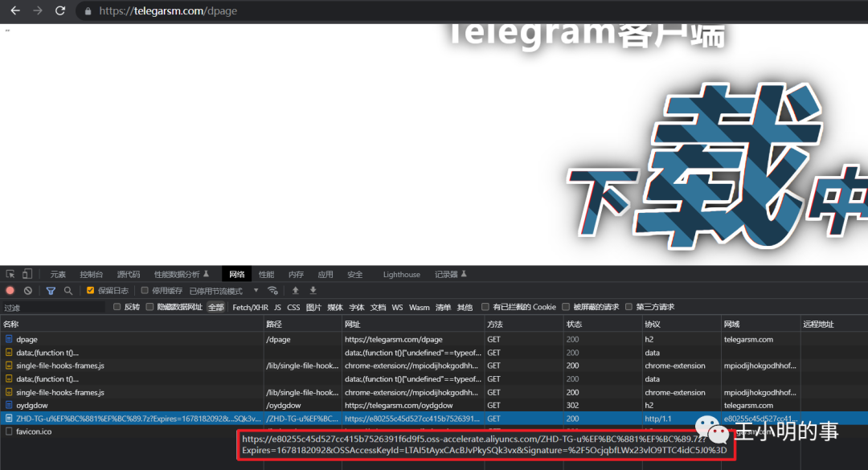This screenshot has width=868, height=470.
Task: Filter requests by CSS type
Action: tap(293, 307)
